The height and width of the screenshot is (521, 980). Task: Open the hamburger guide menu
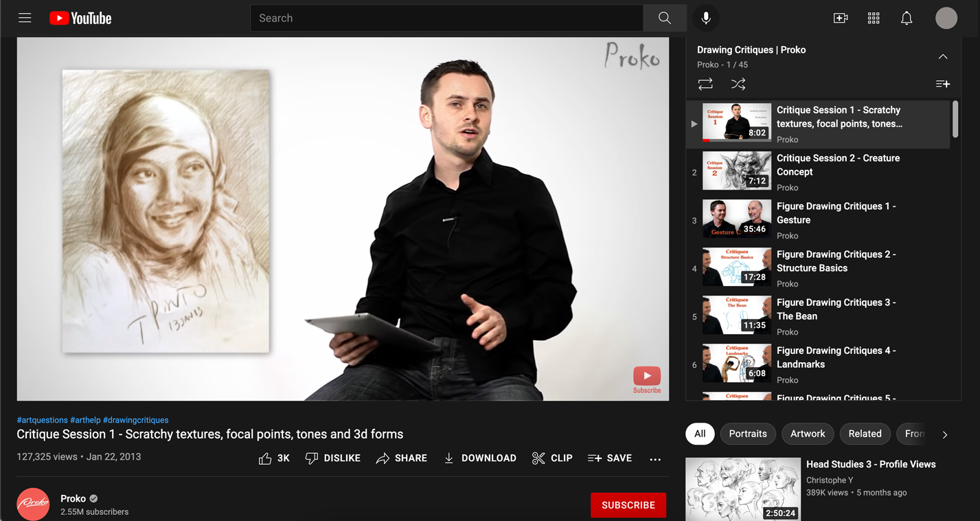tap(25, 18)
